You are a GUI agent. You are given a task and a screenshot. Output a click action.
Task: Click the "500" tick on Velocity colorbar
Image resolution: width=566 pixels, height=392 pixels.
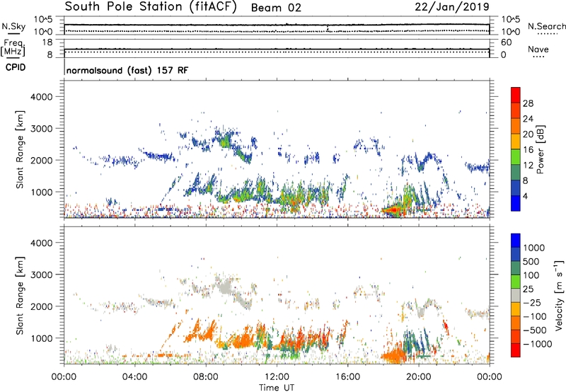pos(531,262)
